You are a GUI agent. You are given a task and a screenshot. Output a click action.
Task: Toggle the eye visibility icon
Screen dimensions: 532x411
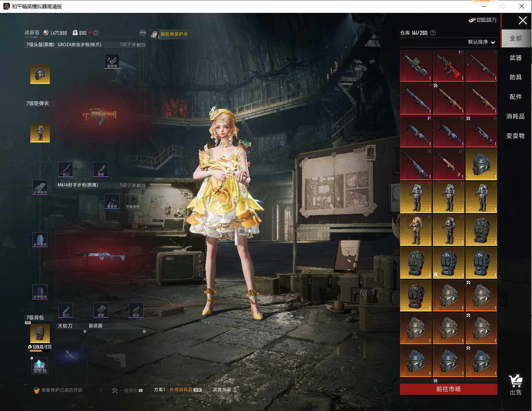tap(143, 33)
